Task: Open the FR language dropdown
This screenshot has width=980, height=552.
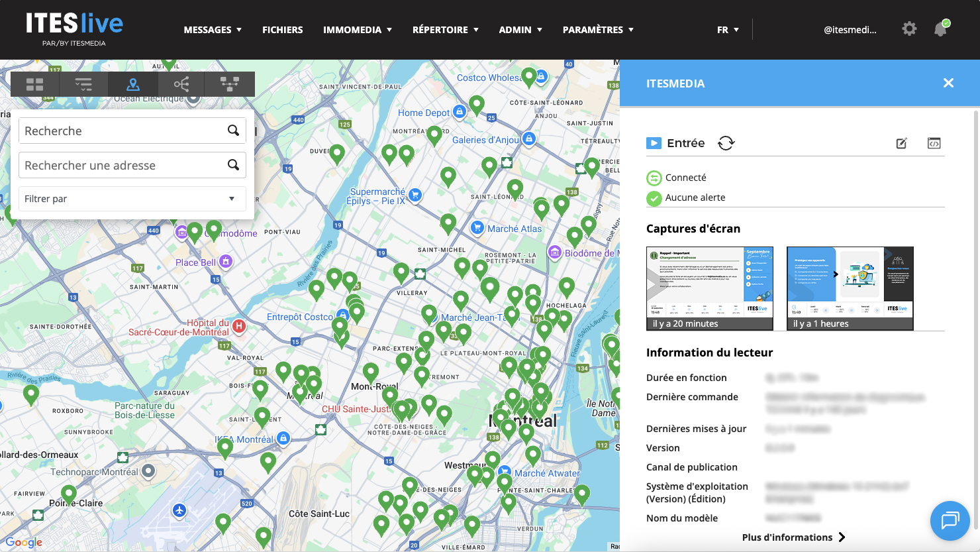Action: pyautogui.click(x=728, y=30)
